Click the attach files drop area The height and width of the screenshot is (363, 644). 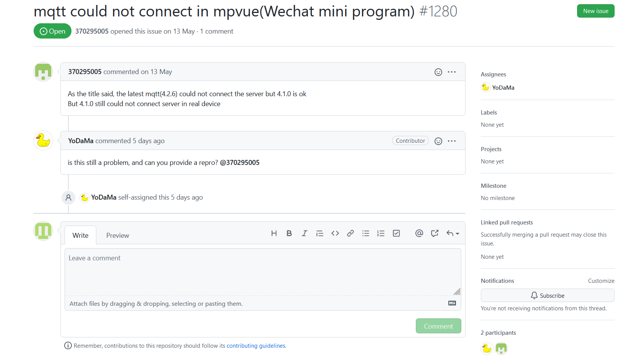pos(263,303)
